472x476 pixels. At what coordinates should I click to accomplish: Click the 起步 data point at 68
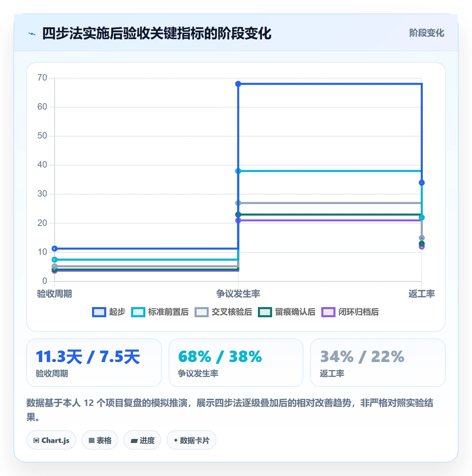[238, 84]
